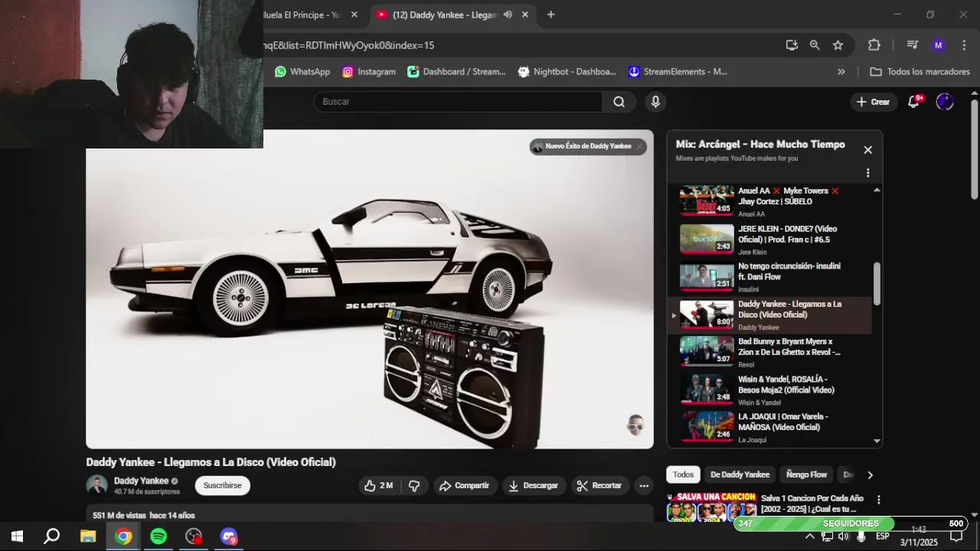Clip the video with Recortar
Screen dimensions: 980x551
pos(599,485)
